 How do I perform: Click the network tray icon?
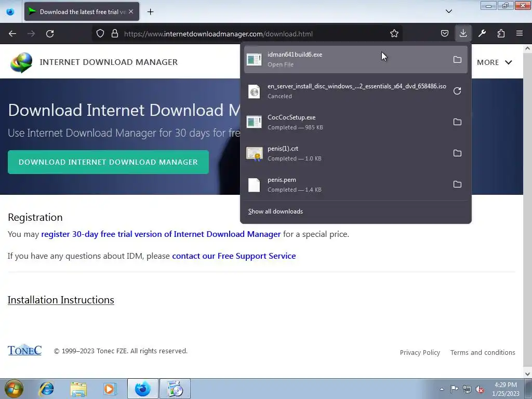467,390
